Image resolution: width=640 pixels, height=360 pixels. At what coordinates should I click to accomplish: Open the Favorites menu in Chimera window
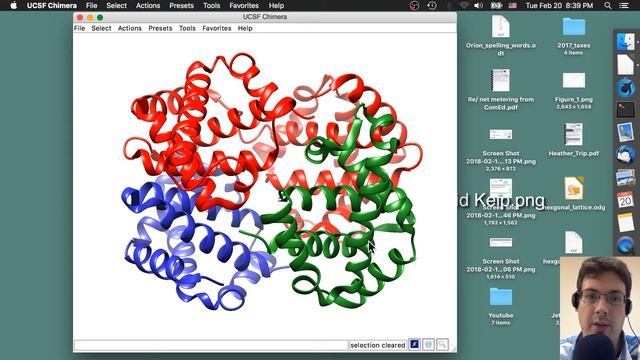(217, 28)
